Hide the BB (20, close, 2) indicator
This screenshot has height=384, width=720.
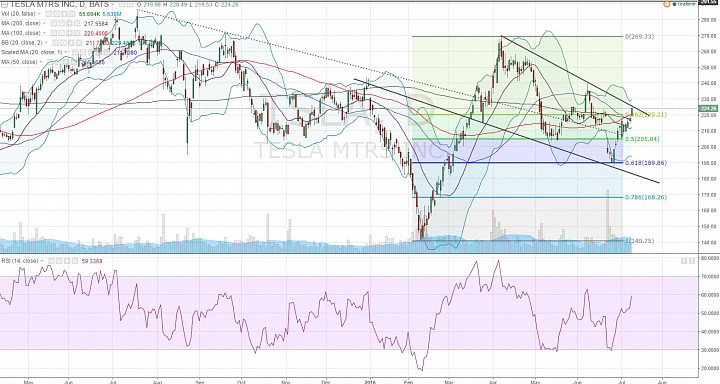click(55, 43)
